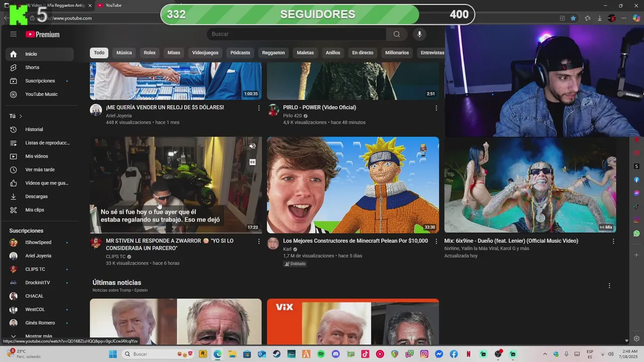The image size is (644, 362).
Task: Open options menu for Minecraft builders video
Action: (x=436, y=241)
